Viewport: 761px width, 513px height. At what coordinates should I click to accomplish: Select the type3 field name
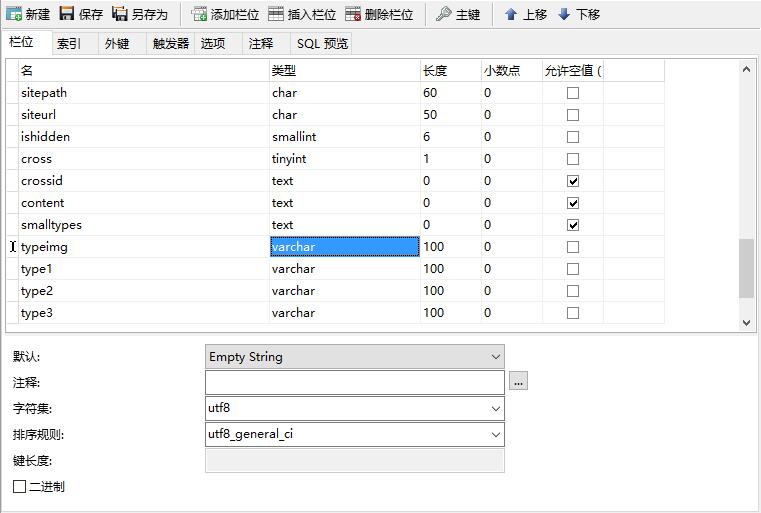[x=37, y=313]
